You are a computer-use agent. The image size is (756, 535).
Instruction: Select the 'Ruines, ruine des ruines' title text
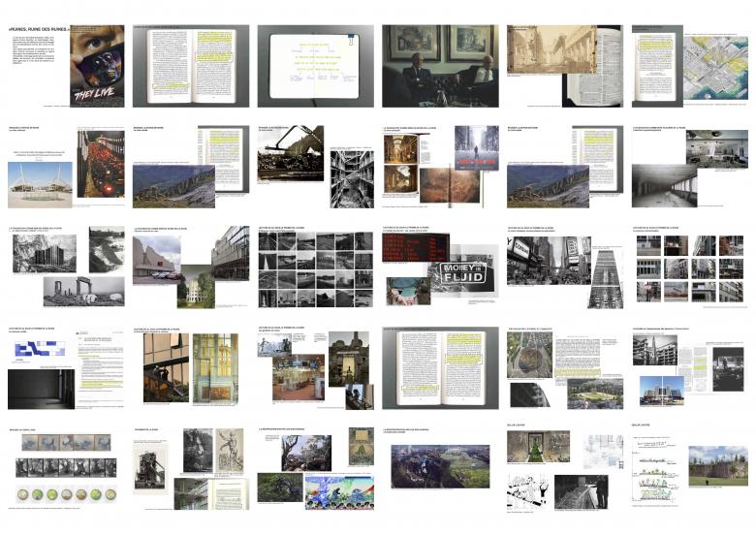pyautogui.click(x=39, y=31)
